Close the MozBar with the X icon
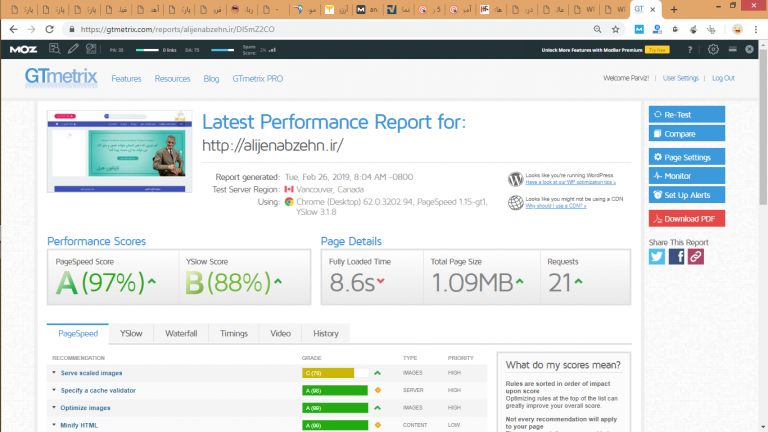768x432 pixels. (x=749, y=49)
